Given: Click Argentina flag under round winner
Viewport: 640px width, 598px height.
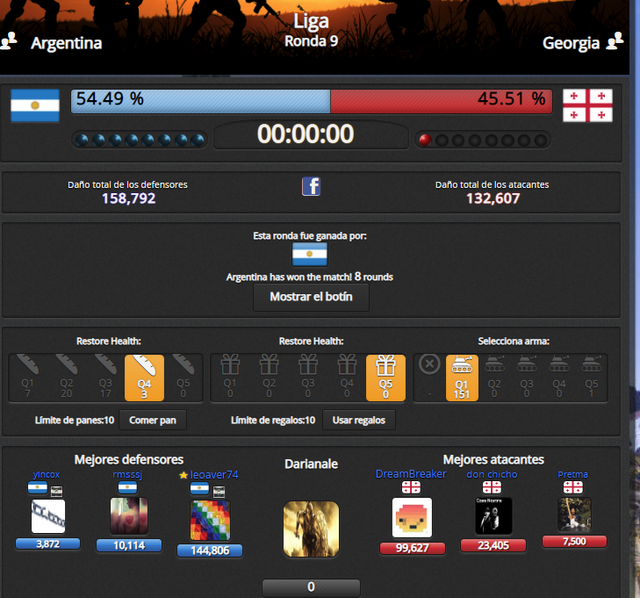Looking at the screenshot, I should pos(310,254).
